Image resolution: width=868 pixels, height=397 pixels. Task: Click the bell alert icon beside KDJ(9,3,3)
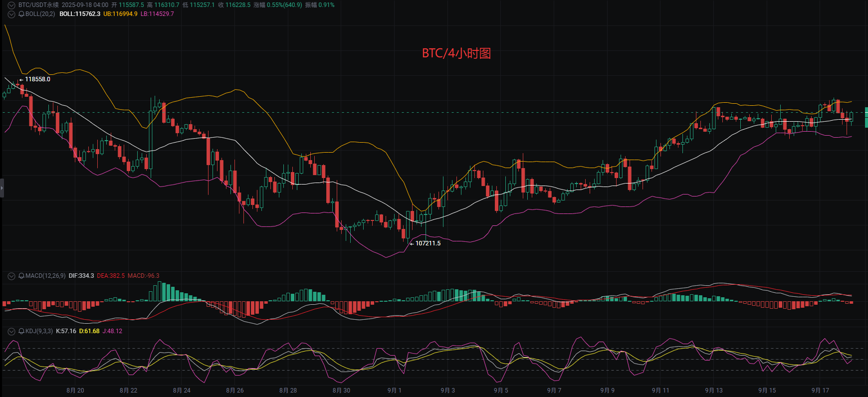point(21,331)
